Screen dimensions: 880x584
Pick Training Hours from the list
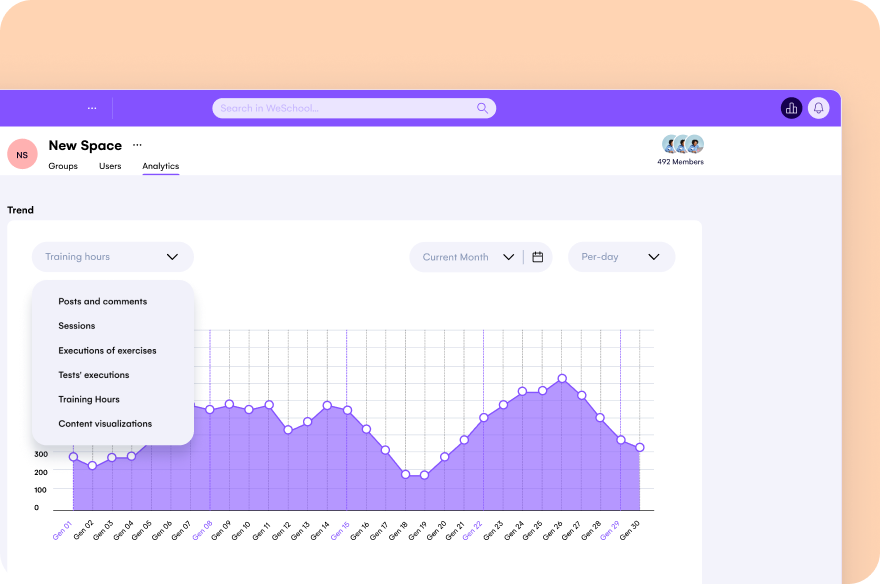coord(89,399)
